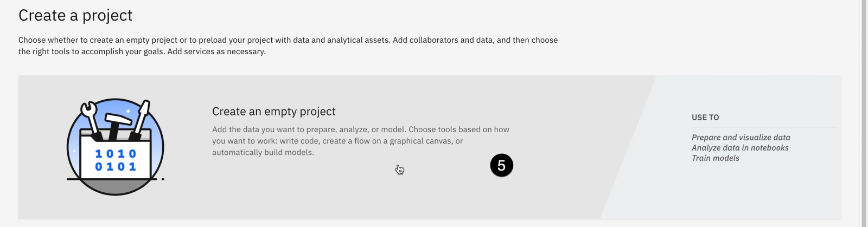Select the Create an empty project title
Screen dimensions: 868x227
[274, 112]
